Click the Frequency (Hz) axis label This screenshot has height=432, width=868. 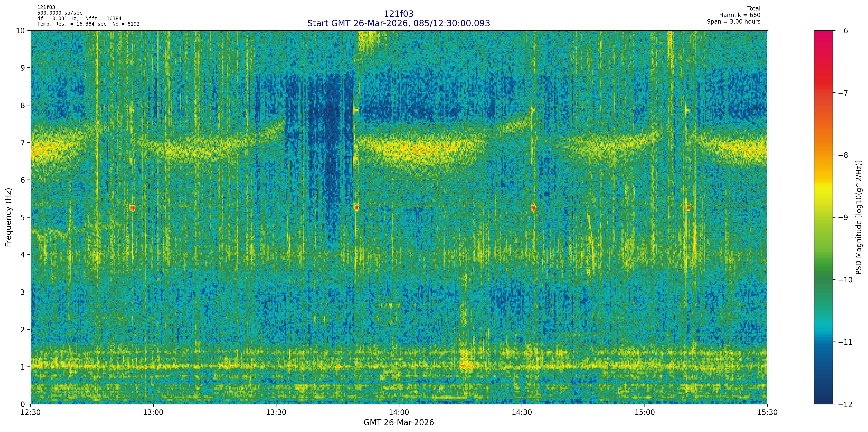(8, 217)
